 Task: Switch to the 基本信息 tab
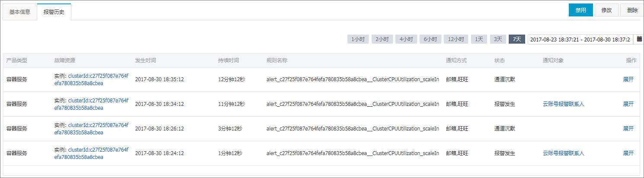pos(20,12)
